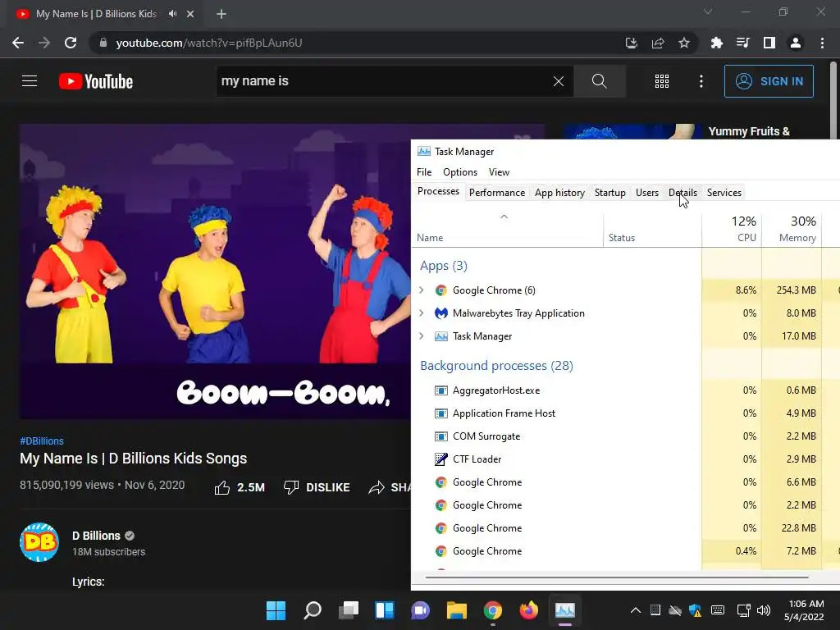The image size is (840, 630).
Task: Expand Google Chrome (6) process group
Action: coord(422,290)
